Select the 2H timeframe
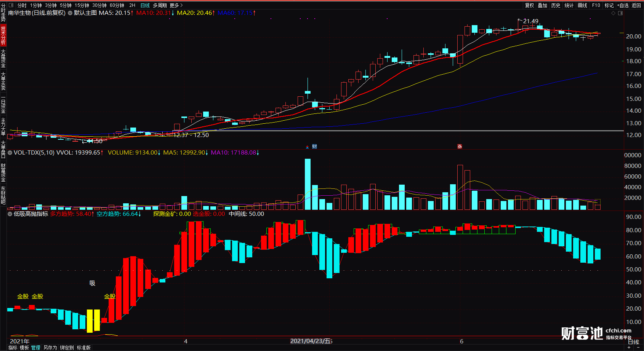 [132, 5]
